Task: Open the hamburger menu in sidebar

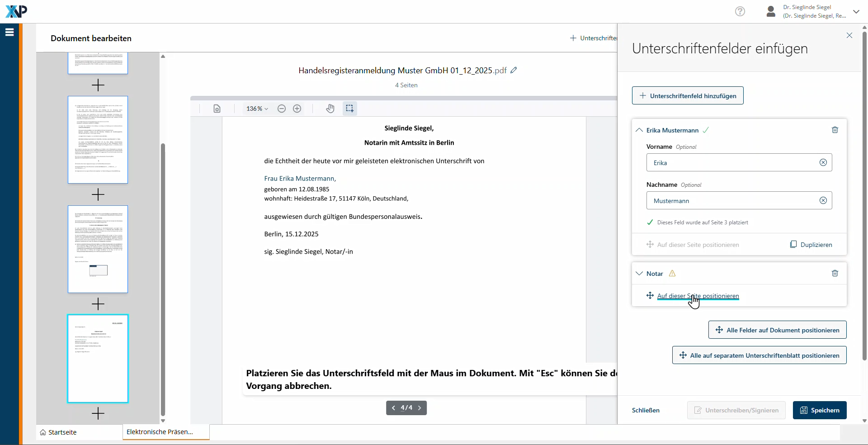Action: (x=9, y=32)
